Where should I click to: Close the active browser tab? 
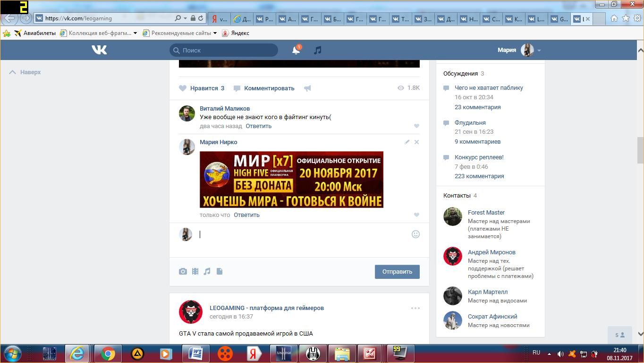point(588,19)
